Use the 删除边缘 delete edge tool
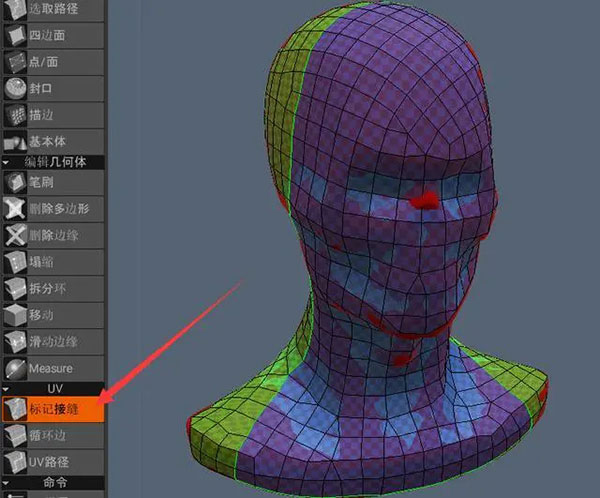 pyautogui.click(x=52, y=236)
